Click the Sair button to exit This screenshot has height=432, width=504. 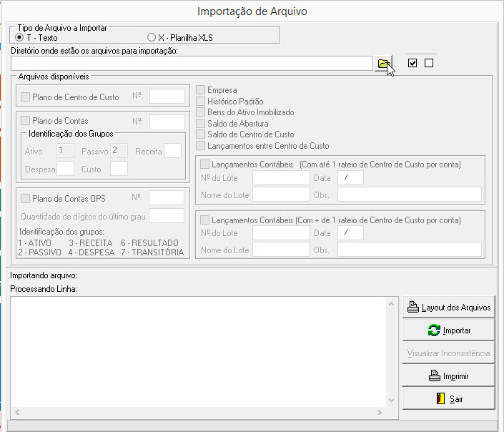pyautogui.click(x=448, y=398)
